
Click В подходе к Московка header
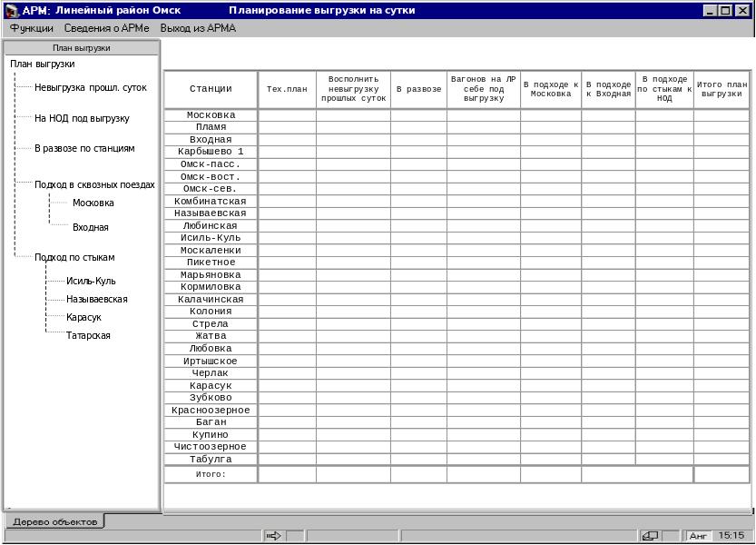pyautogui.click(x=551, y=89)
